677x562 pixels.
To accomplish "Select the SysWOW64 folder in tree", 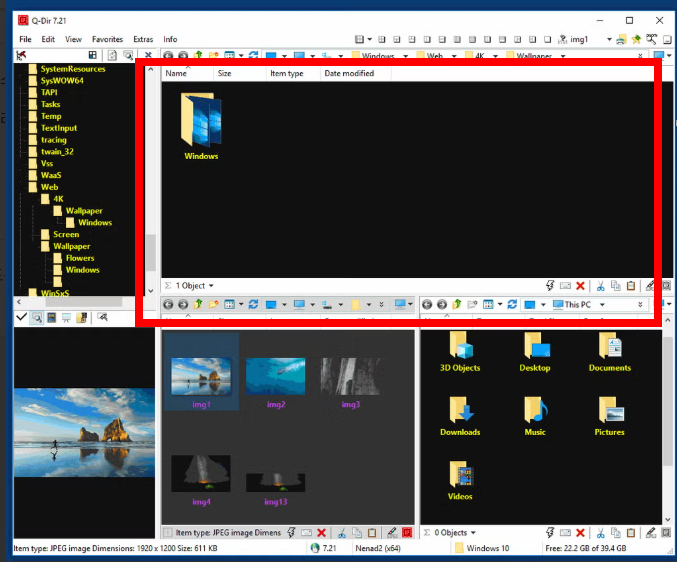I will [62, 81].
